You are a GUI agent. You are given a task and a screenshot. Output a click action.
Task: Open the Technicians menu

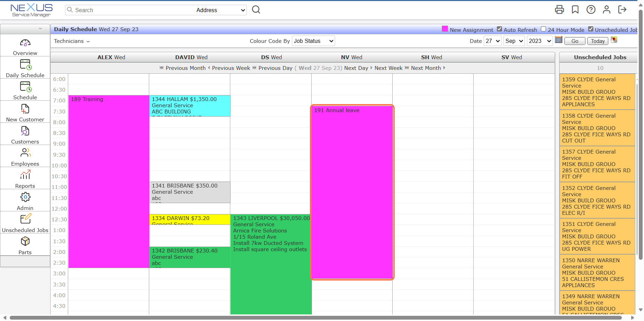point(72,41)
